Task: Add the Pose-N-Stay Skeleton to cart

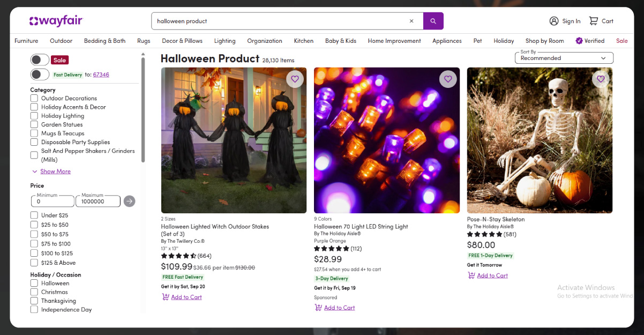Action: [x=488, y=275]
